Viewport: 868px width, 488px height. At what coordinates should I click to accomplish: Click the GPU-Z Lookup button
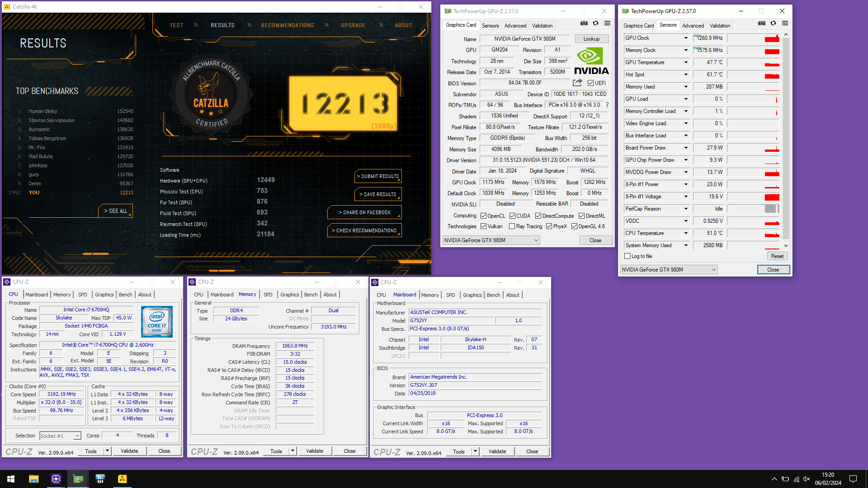coord(591,39)
